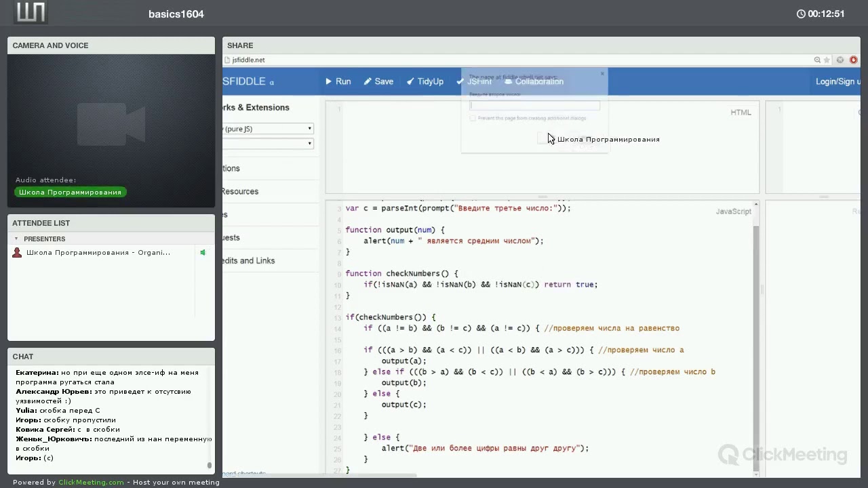Click the JSFiddle logo text

248,81
